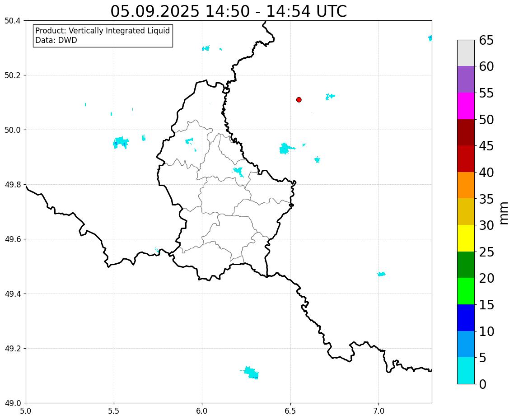514x420 pixels.
Task: Click the y-axis label 49.8
Action: (13, 185)
